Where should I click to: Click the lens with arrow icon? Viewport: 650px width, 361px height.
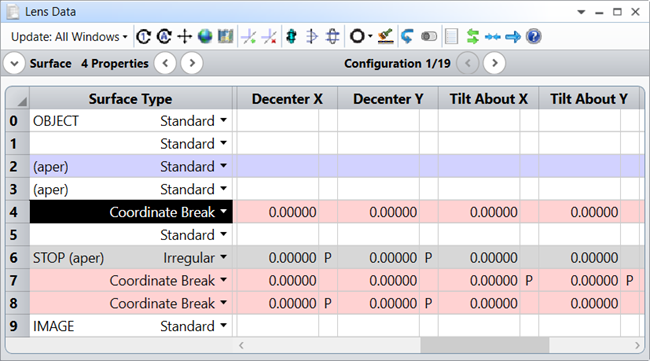[x=312, y=37]
